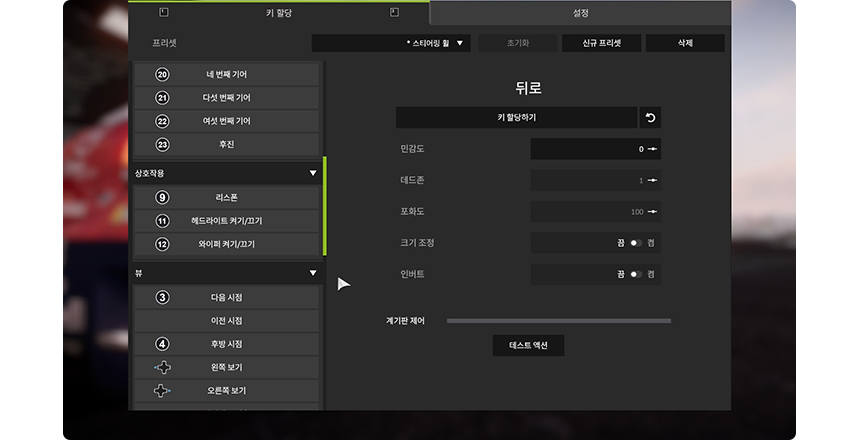860x440 pixels.
Task: Click the D-pad icon for 오른쪽 보기
Action: click(x=163, y=390)
